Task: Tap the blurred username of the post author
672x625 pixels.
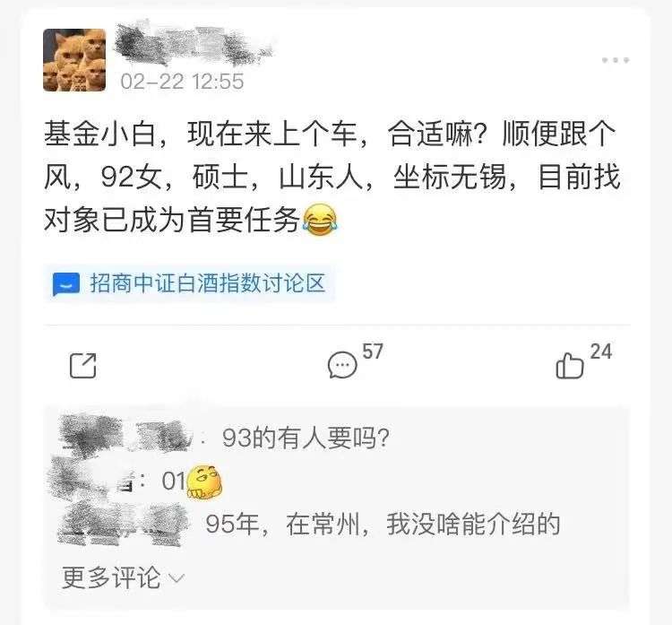Action: pyautogui.click(x=194, y=45)
